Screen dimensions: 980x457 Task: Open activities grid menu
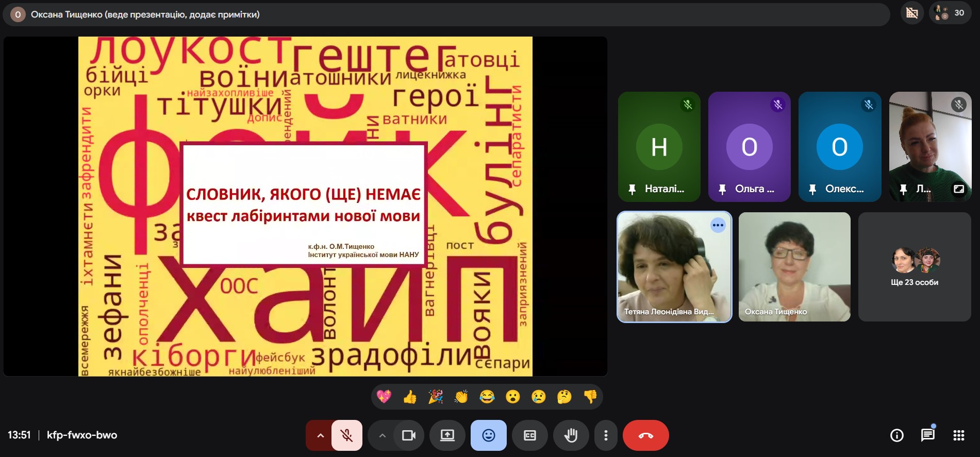pyautogui.click(x=959, y=435)
